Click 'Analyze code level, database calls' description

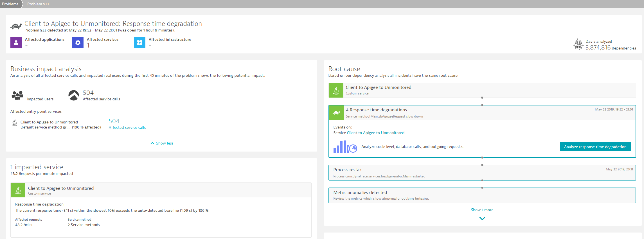click(x=412, y=146)
